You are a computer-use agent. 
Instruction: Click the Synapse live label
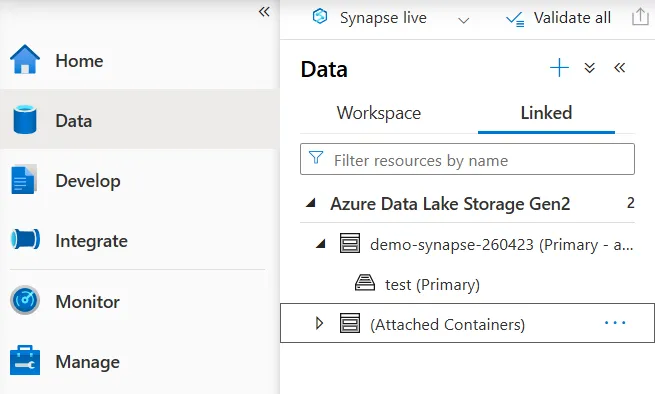[383, 18]
